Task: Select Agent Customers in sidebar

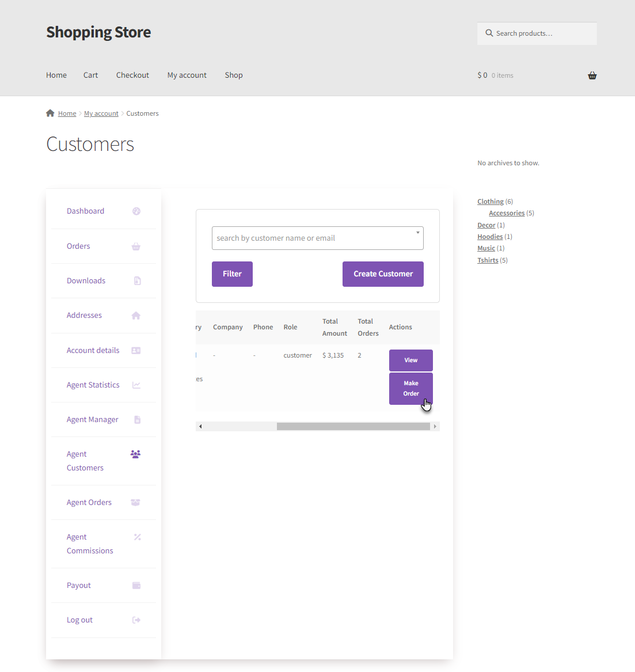Action: point(85,461)
